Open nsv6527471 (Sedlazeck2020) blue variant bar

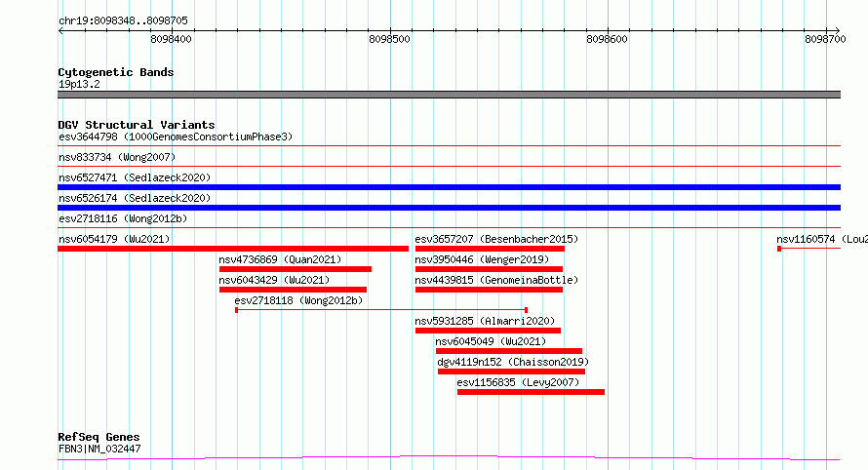click(x=449, y=187)
